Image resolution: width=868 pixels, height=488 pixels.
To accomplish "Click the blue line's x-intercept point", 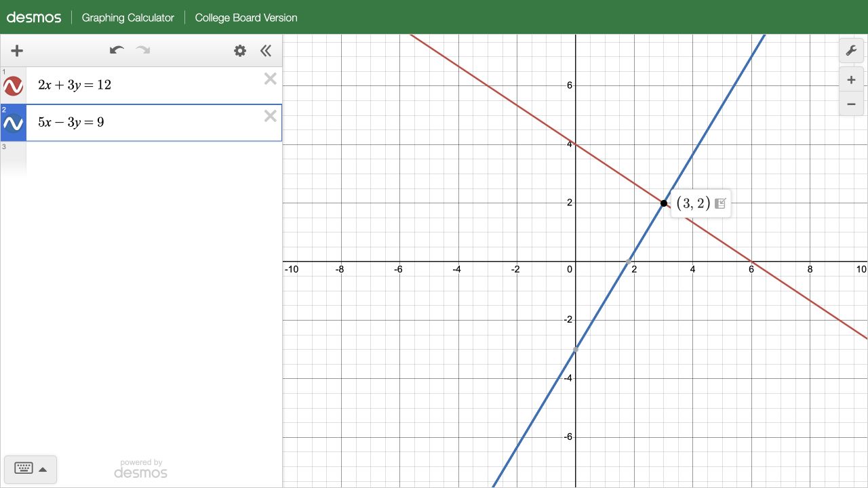I will [629, 261].
